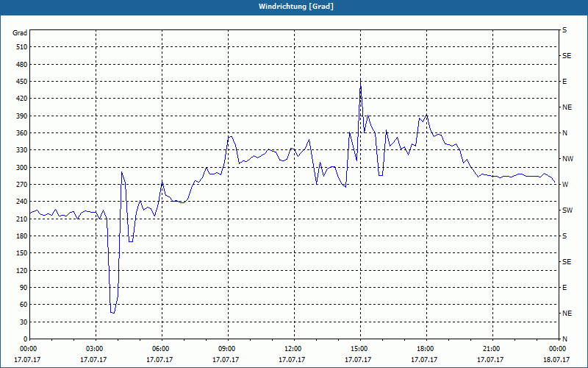588x368 pixels.
Task: Pick the 18:00 time label on the x-axis
Action: pyautogui.click(x=426, y=348)
